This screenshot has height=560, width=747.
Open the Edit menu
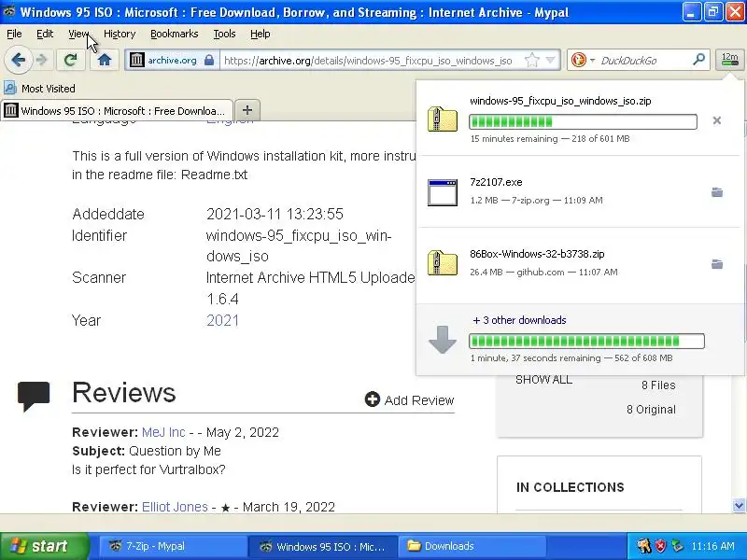tap(45, 34)
